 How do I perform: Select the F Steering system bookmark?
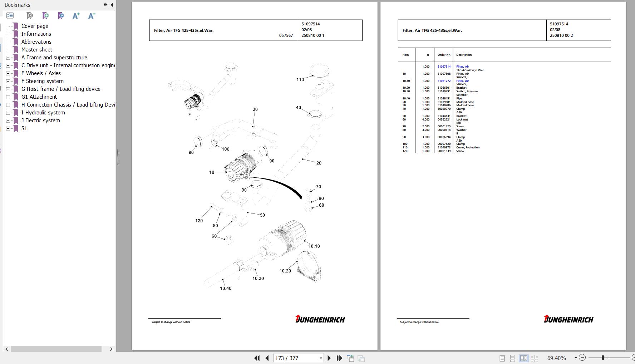pos(43,81)
